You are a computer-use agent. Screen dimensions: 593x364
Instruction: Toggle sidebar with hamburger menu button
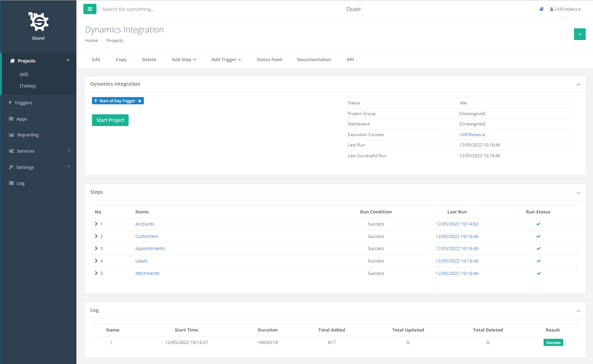click(x=90, y=9)
